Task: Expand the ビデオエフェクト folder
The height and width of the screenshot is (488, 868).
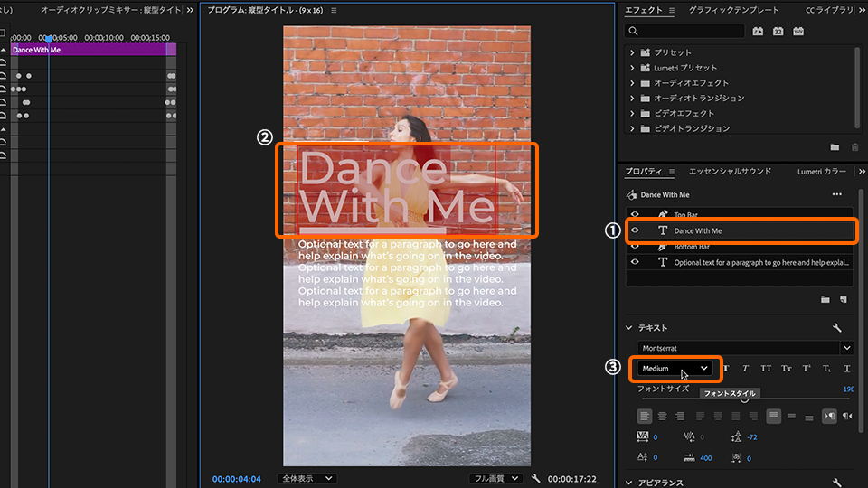Action: 632,114
